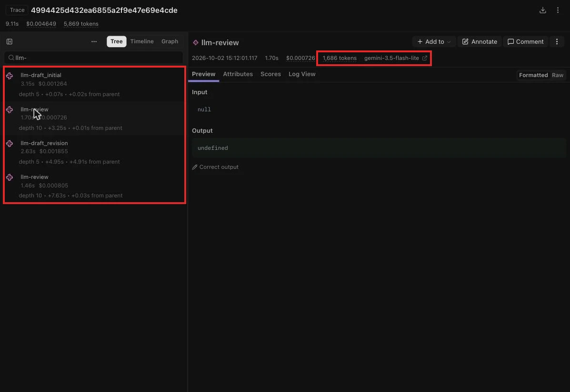Switch to the Graph view
570x392 pixels.
[x=170, y=41]
